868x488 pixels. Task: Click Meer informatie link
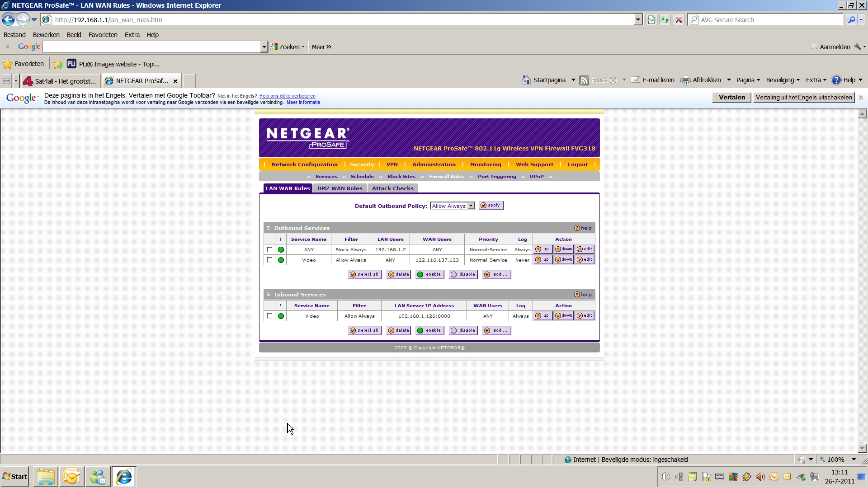[303, 103]
